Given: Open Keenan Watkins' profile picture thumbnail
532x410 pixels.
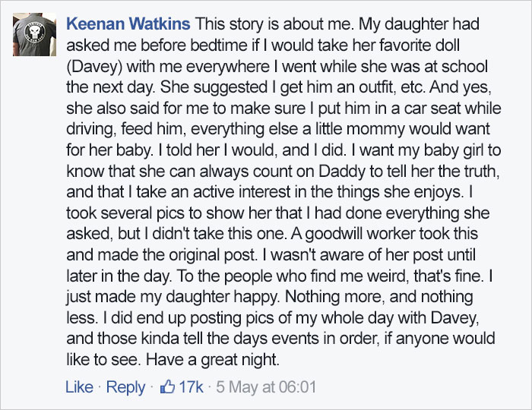Looking at the screenshot, I should [35, 35].
